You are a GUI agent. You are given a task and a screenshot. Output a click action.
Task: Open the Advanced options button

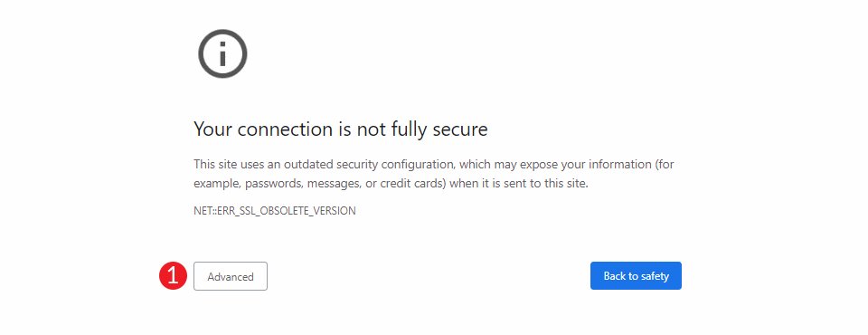231,276
